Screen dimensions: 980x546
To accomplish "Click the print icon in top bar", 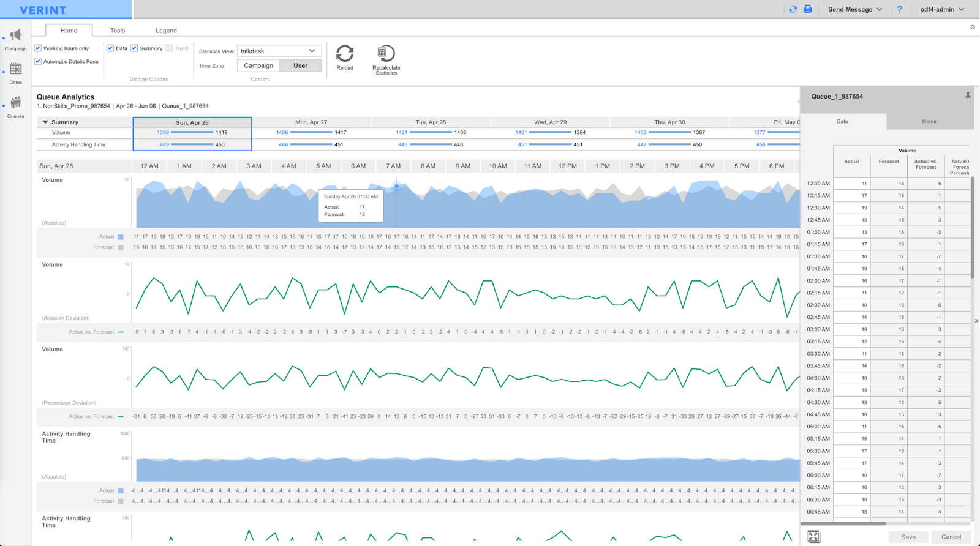I will [808, 9].
